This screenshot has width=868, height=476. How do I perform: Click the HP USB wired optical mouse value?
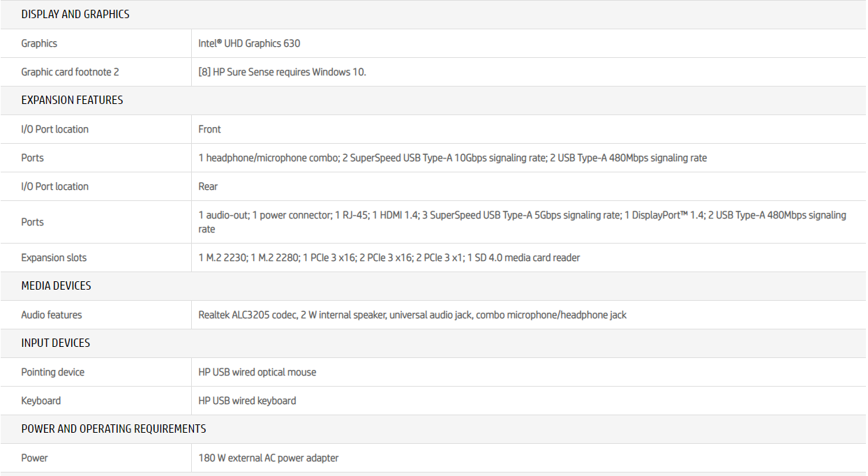coord(257,372)
